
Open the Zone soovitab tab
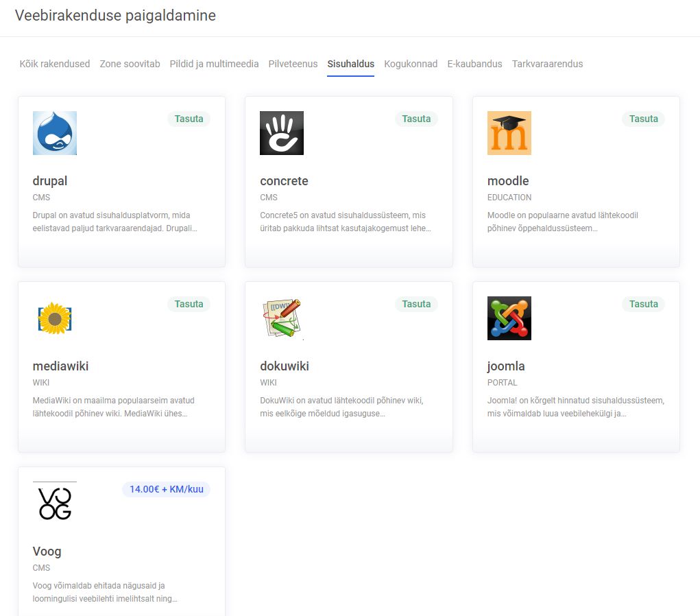point(130,64)
